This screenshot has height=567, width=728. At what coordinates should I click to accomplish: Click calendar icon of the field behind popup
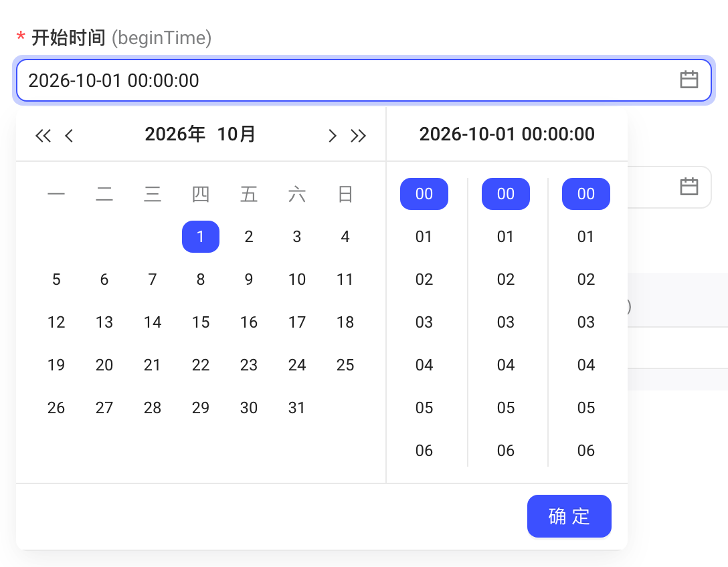pyautogui.click(x=689, y=187)
